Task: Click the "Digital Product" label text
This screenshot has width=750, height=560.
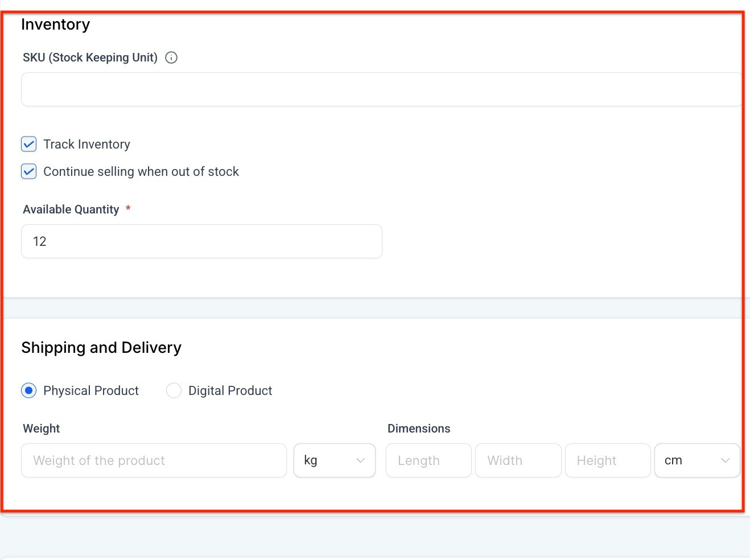Action: click(230, 391)
